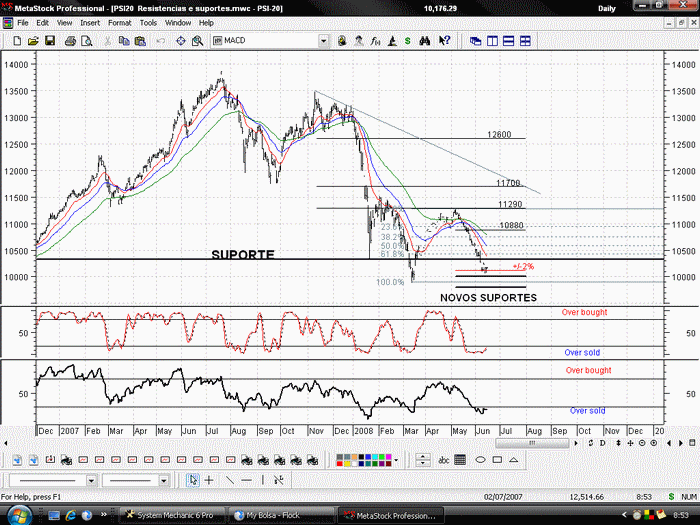Launch Internet Explorer from quick launch
The width and height of the screenshot is (700, 525).
point(71,515)
